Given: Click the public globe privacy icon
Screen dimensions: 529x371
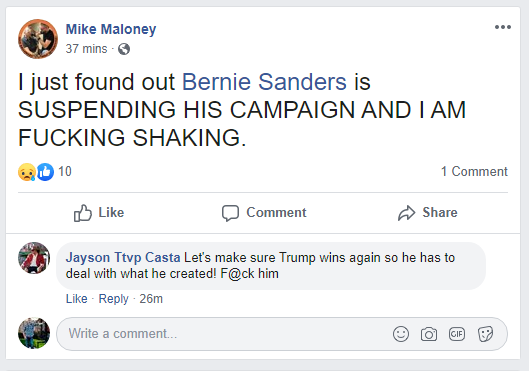Looking at the screenshot, I should point(124,49).
